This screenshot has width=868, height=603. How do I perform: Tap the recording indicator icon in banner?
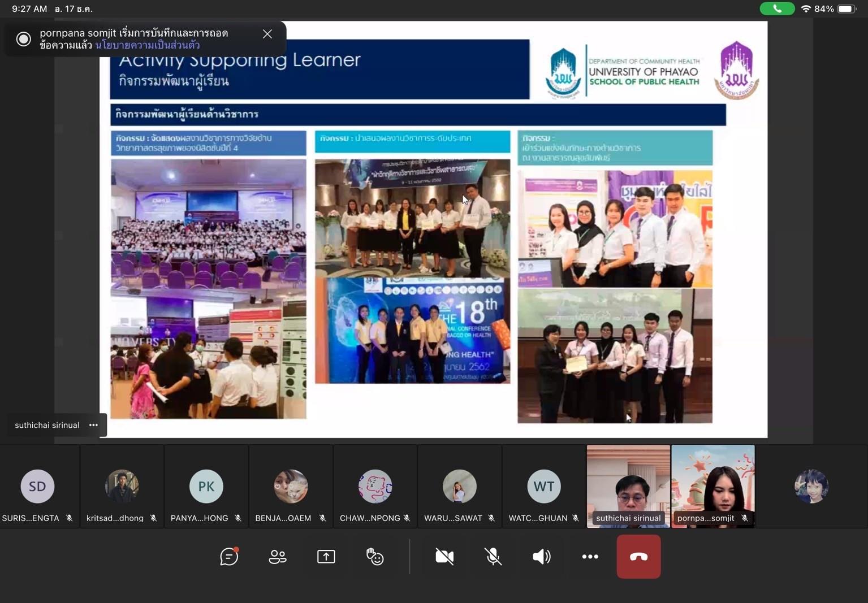coord(23,39)
